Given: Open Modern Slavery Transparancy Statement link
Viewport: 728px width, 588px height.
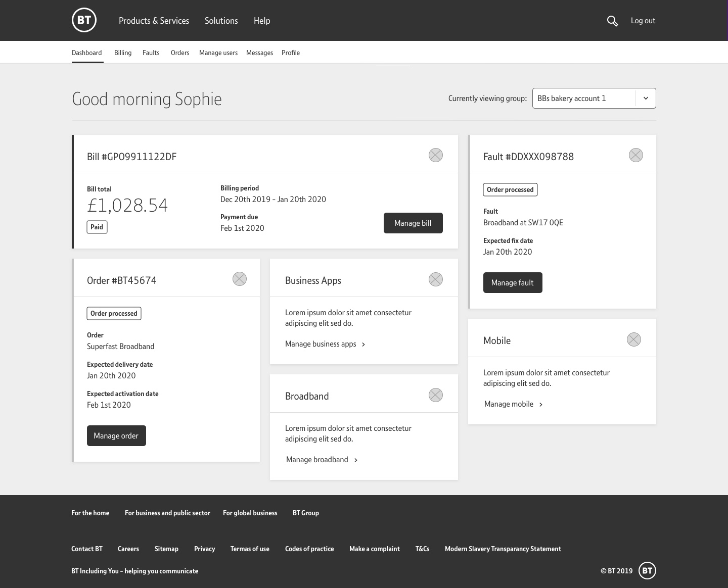Looking at the screenshot, I should pos(503,549).
